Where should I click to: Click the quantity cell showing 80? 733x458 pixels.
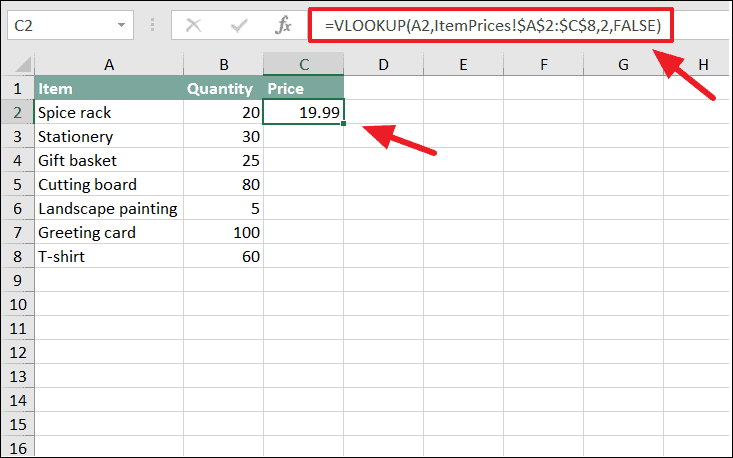pos(223,184)
